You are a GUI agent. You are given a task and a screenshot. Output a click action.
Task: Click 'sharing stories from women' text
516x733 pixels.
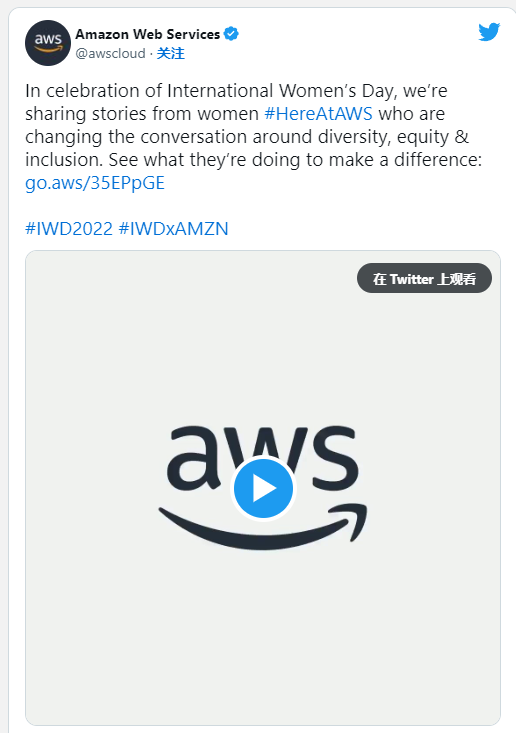coord(142,114)
